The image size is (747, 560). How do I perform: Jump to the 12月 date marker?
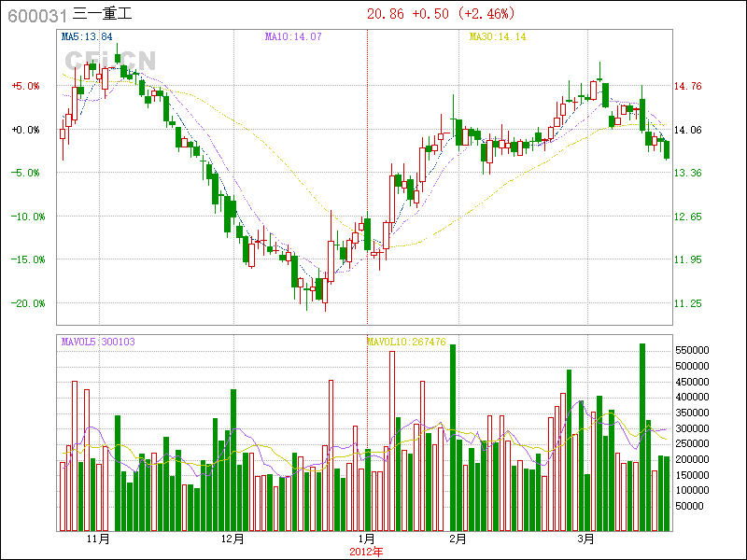233,539
